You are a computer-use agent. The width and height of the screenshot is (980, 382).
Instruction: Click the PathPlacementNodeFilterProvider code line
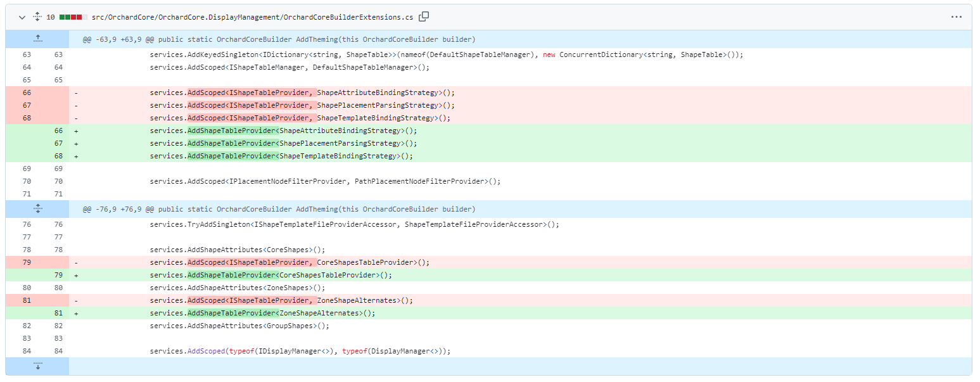[325, 181]
